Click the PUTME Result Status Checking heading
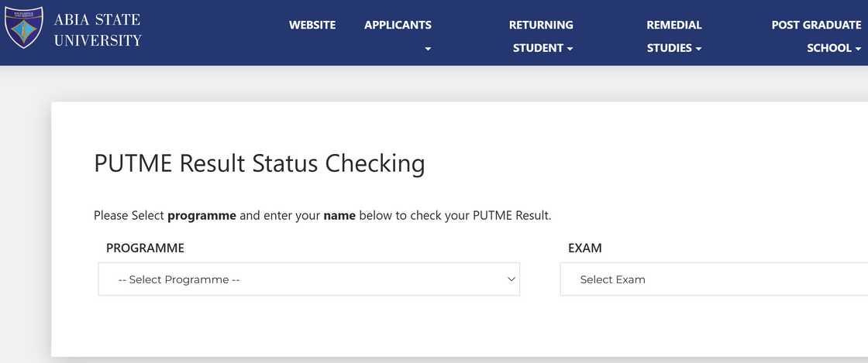The width and height of the screenshot is (868, 363). (259, 164)
